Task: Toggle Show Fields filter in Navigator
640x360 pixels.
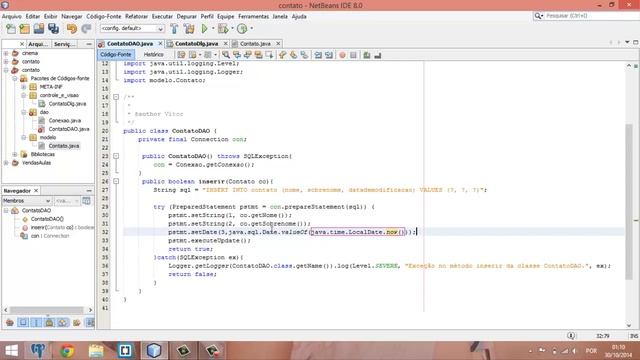Action: pyautogui.click(x=23, y=323)
